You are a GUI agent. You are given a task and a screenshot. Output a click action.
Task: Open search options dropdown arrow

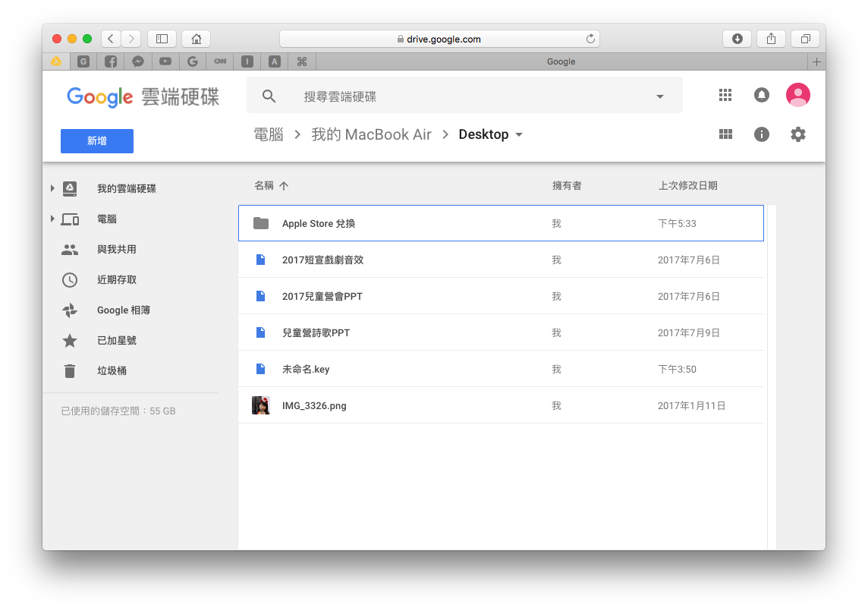(660, 96)
